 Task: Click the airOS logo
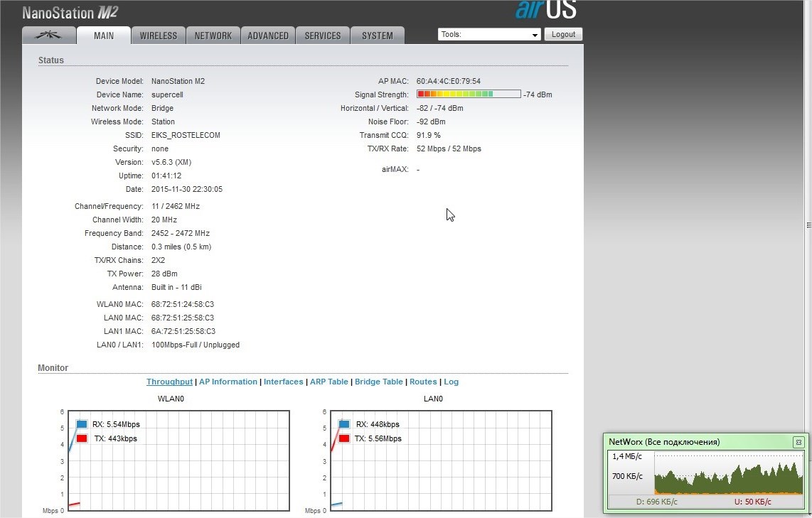546,10
